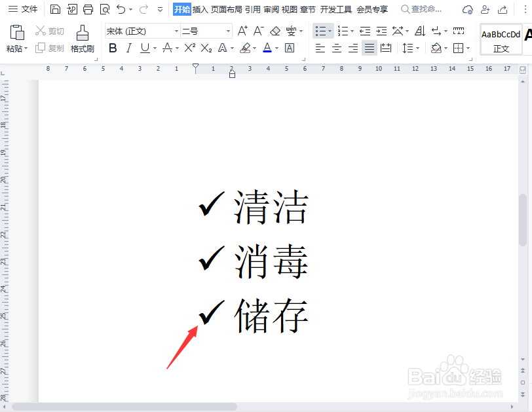Viewport: 532px width, 412px height.
Task: Click the Increase Indent icon
Action: pyautogui.click(x=381, y=30)
